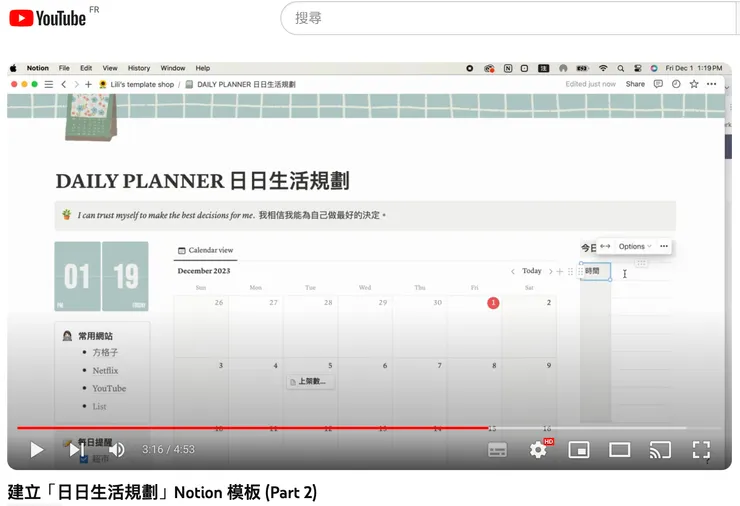Go to next month in calendar

click(x=550, y=271)
